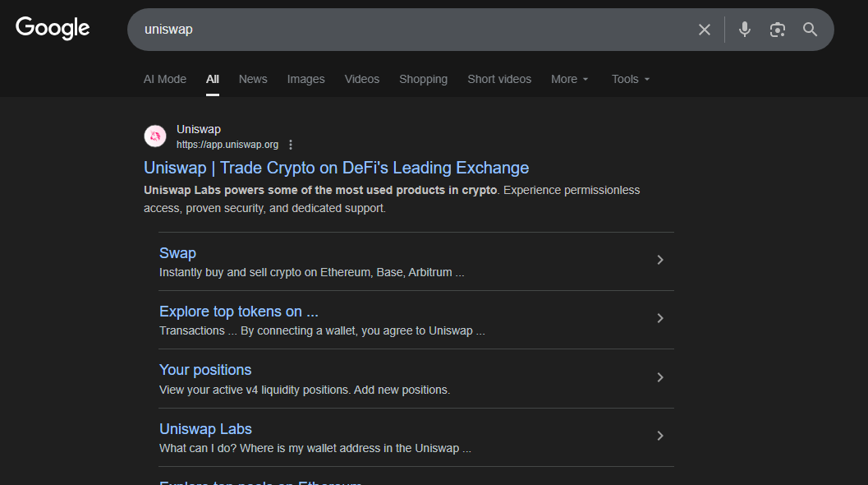This screenshot has width=868, height=485.
Task: Click the Uniswap site name above the URL
Action: pos(199,129)
